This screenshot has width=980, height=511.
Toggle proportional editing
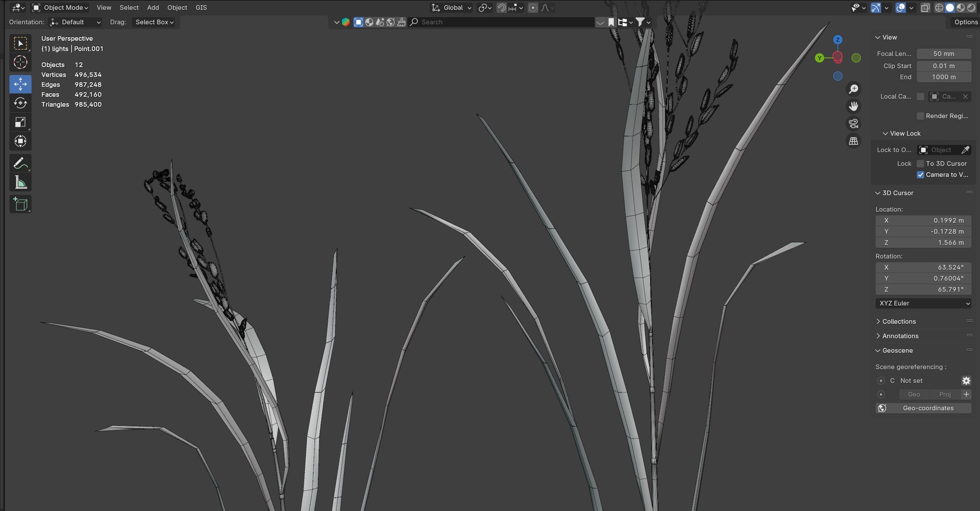pos(533,8)
